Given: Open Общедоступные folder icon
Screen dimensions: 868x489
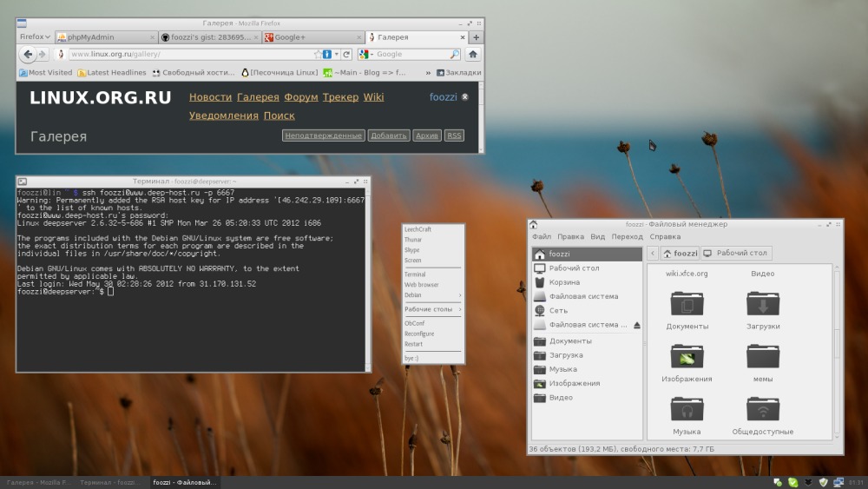Looking at the screenshot, I should pos(763,409).
